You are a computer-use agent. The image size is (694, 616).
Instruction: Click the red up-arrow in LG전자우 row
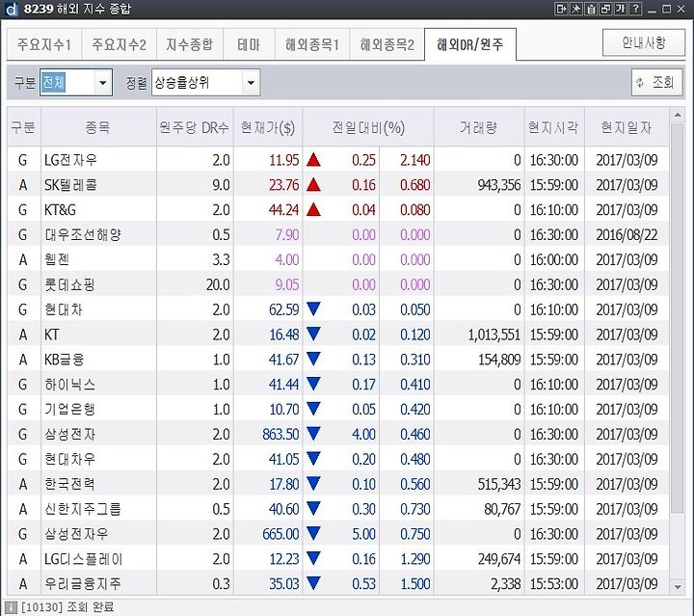[x=313, y=160]
